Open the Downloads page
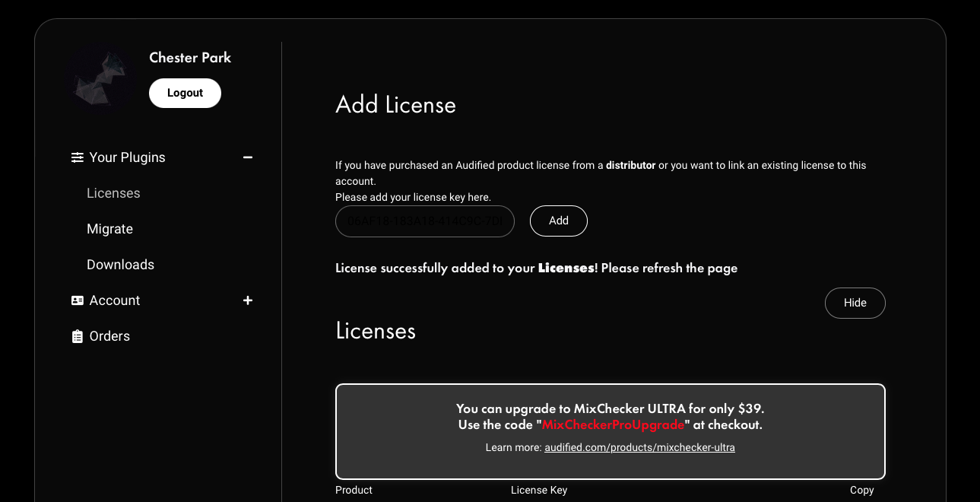This screenshot has height=502, width=980. click(120, 265)
